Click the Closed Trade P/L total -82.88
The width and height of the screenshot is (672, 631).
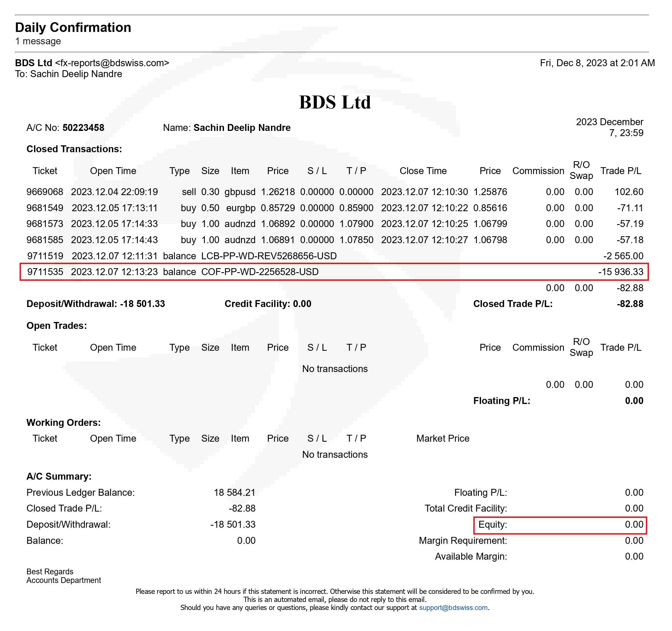pos(630,304)
